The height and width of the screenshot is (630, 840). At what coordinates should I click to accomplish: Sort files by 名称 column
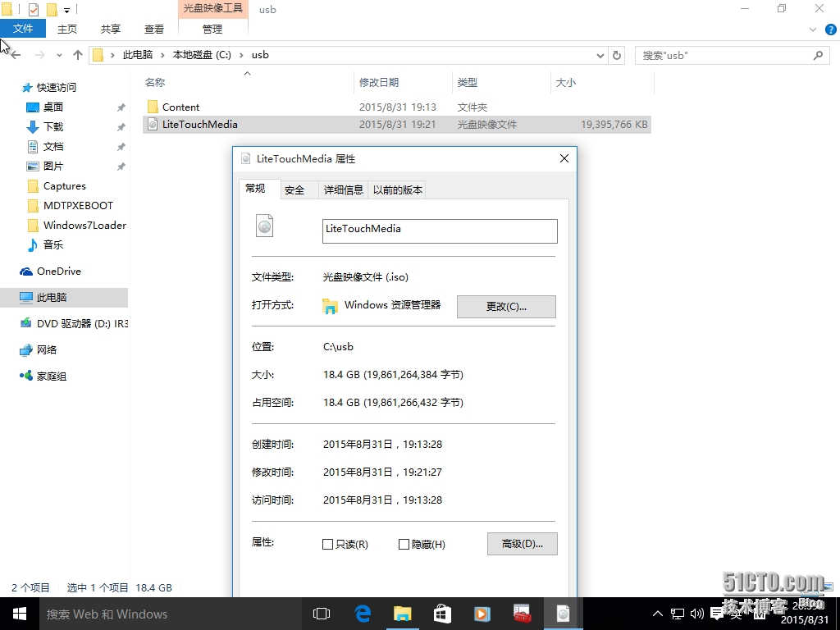pyautogui.click(x=155, y=83)
